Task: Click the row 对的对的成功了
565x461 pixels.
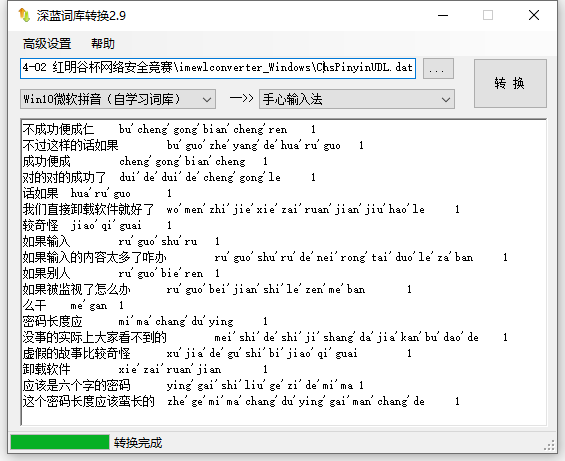Action: pos(169,177)
